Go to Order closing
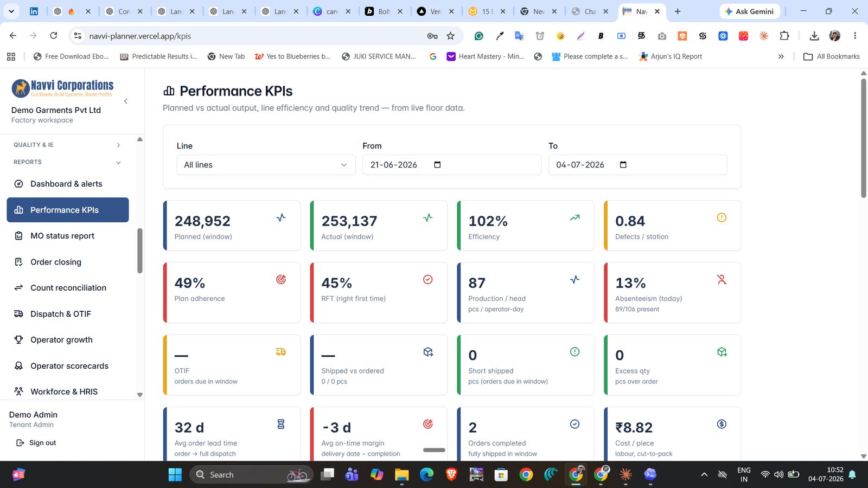868x488 pixels. coord(67,262)
